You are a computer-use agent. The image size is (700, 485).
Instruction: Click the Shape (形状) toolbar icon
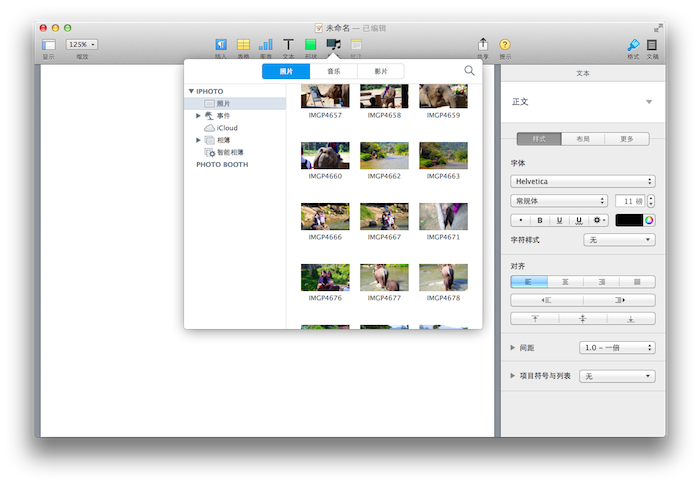311,45
